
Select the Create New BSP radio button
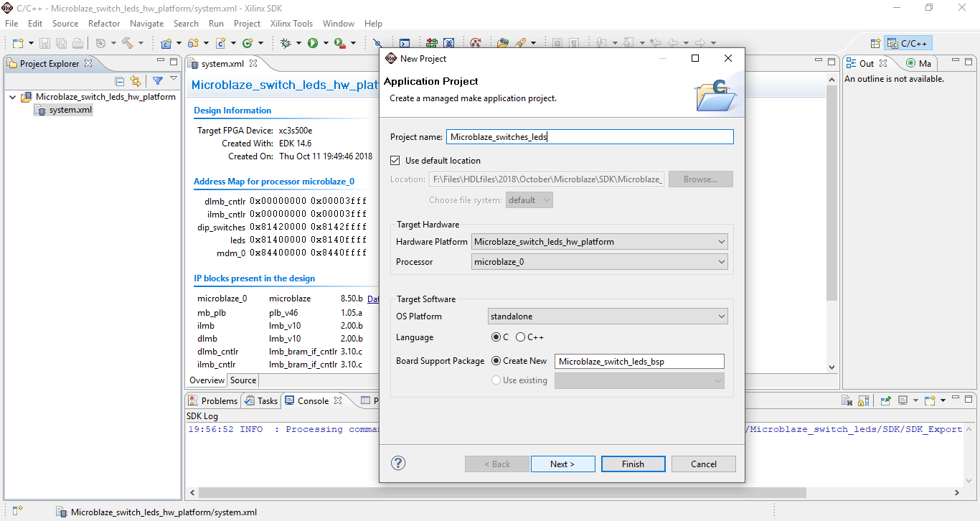pos(496,361)
